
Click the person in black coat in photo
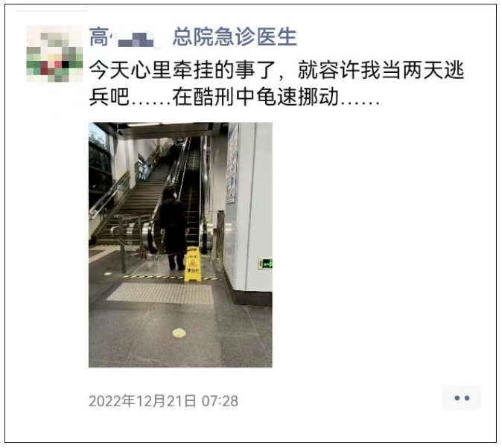173,228
